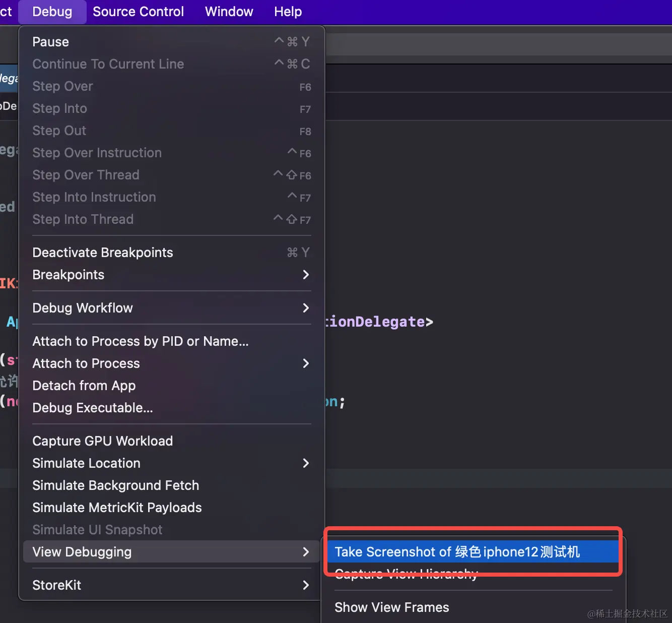Choose Deactivate Breakpoints

[103, 253]
